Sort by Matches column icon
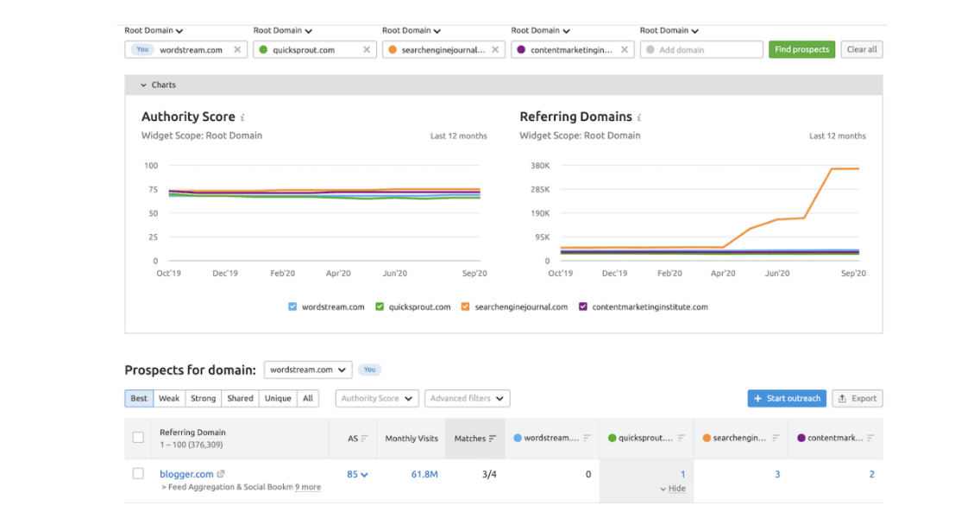This screenshot has height=512, width=980. click(493, 439)
